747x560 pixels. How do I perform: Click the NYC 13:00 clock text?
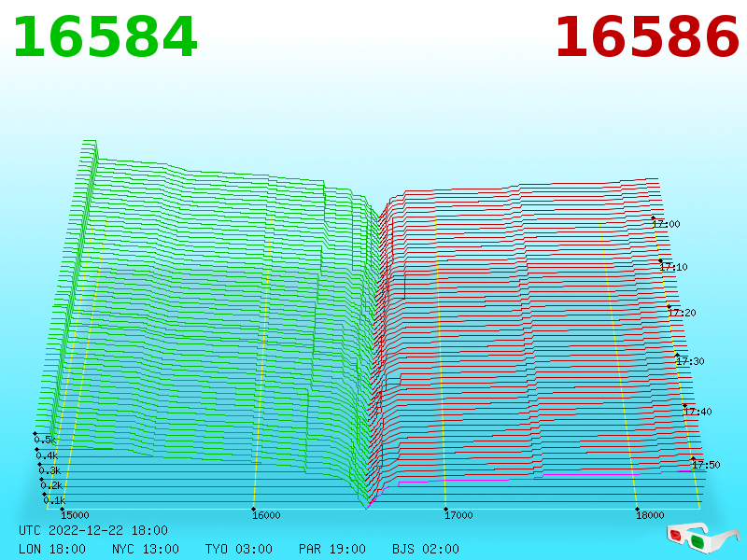tap(146, 549)
